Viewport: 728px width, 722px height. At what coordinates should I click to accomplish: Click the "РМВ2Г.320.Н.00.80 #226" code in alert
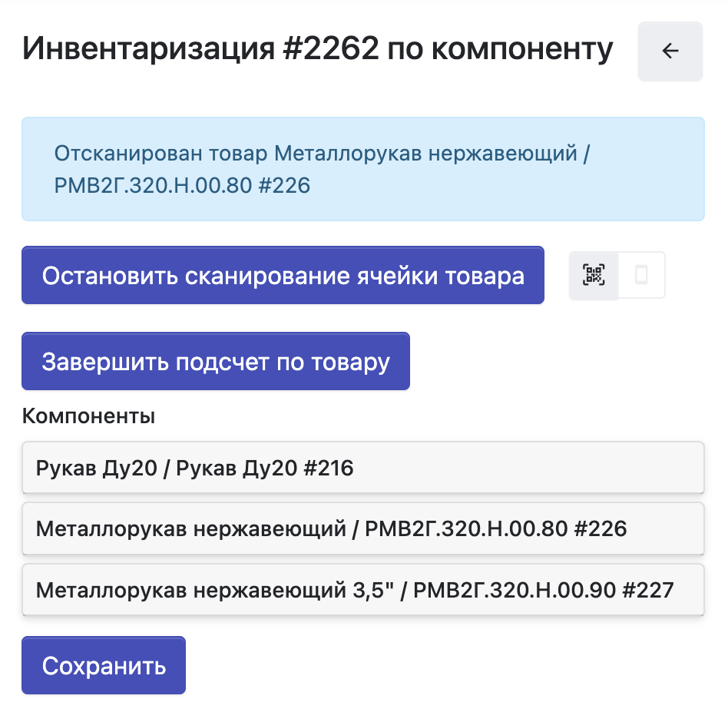(182, 186)
